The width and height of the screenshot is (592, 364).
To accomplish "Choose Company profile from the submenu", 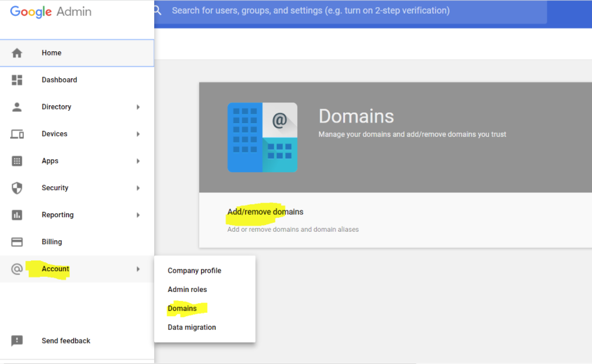I will (x=195, y=271).
